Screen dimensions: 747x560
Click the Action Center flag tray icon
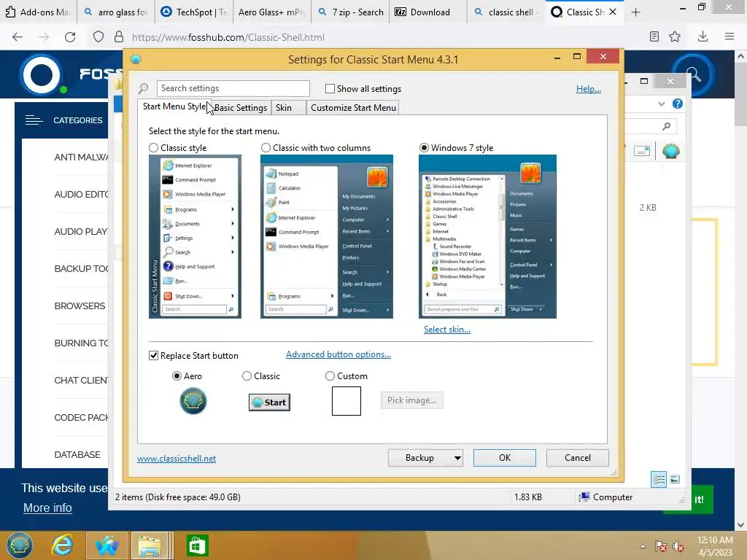pyautogui.click(x=660, y=547)
